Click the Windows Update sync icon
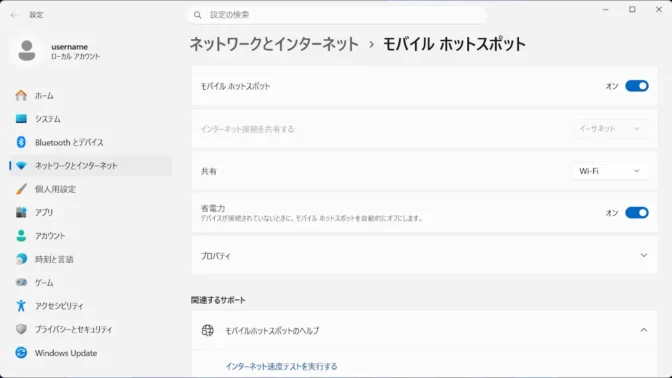 click(x=21, y=352)
